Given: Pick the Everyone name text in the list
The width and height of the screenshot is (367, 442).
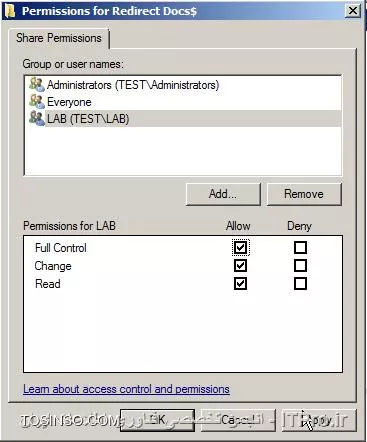Looking at the screenshot, I should tap(69, 102).
